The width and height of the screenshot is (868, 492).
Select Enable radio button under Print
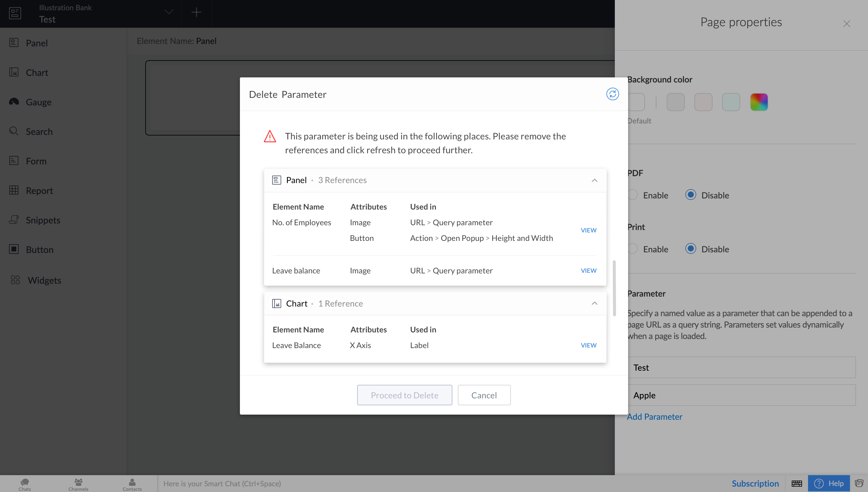tap(633, 249)
